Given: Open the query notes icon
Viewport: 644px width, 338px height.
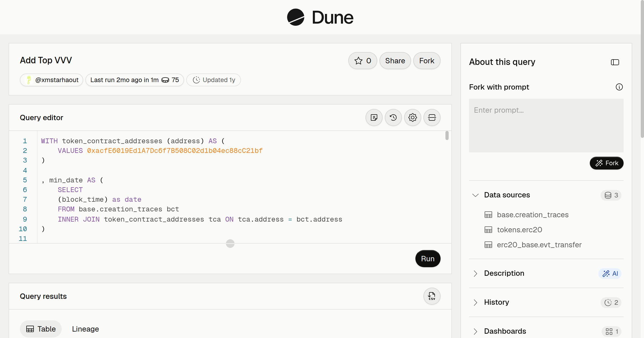Looking at the screenshot, I should 374,117.
